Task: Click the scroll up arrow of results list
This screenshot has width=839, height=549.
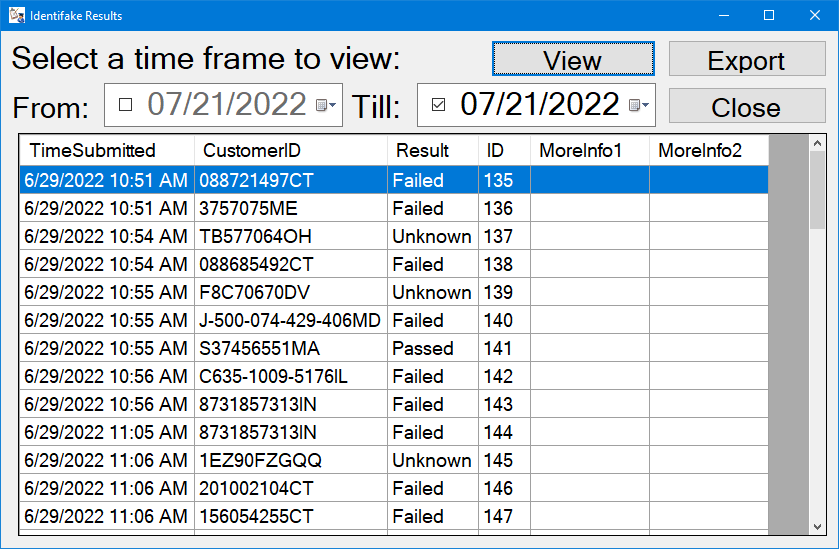Action: (x=817, y=143)
